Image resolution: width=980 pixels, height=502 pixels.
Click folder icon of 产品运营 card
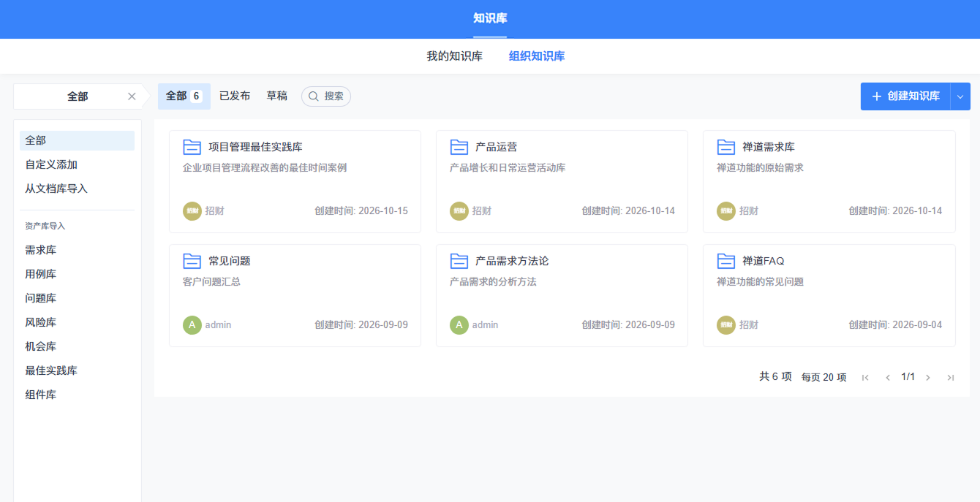(459, 147)
